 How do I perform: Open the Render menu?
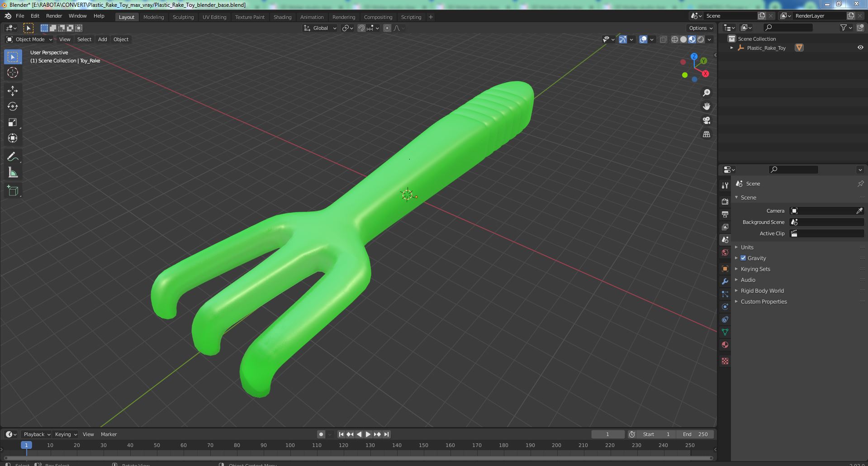(54, 16)
